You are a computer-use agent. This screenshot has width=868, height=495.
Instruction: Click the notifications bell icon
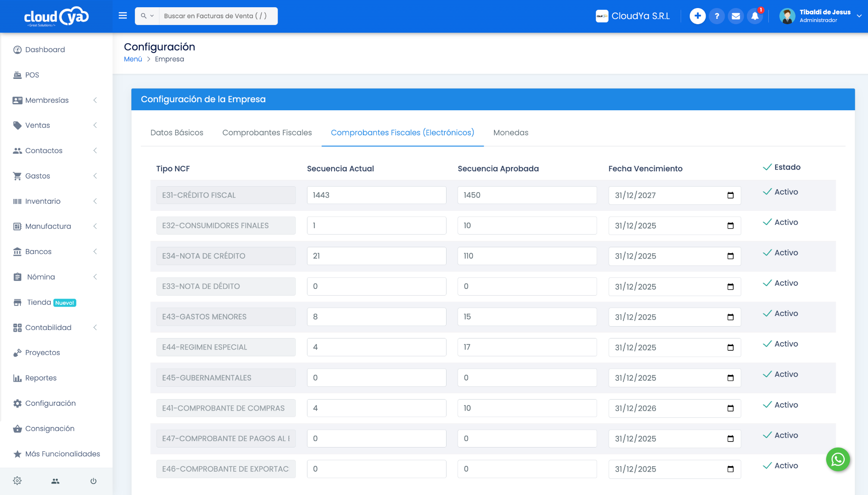755,16
